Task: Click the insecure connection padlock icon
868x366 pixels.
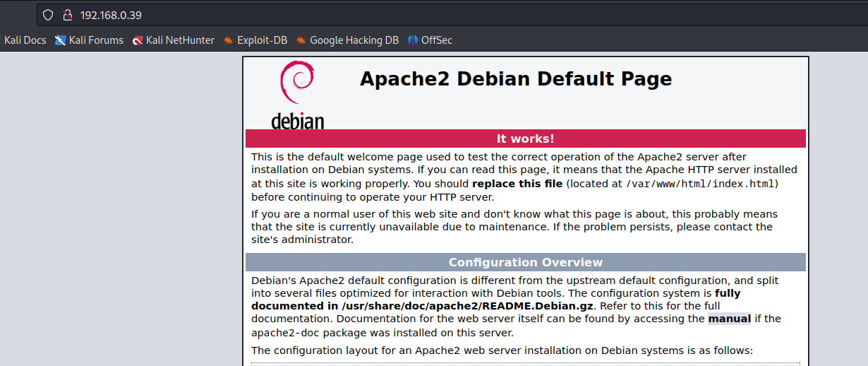Action: tap(68, 15)
